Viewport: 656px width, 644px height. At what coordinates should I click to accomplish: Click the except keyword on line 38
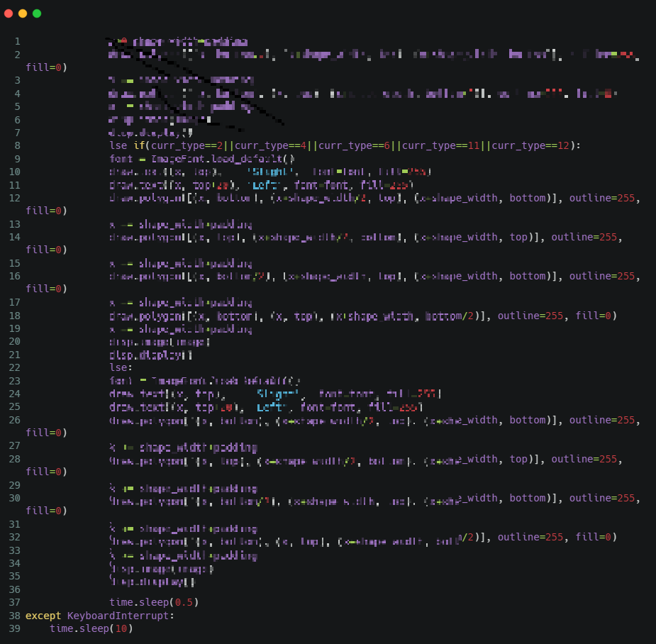tap(43, 616)
